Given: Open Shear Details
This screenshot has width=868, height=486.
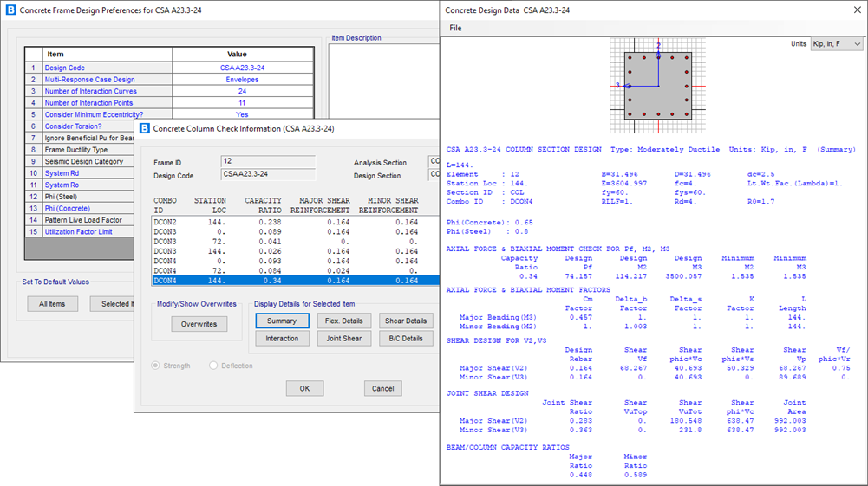Looking at the screenshot, I should point(405,321).
